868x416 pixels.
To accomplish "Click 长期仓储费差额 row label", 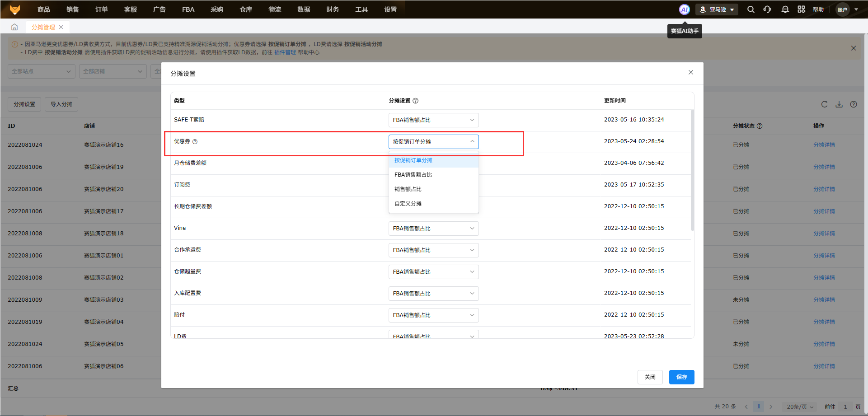I will coord(193,206).
